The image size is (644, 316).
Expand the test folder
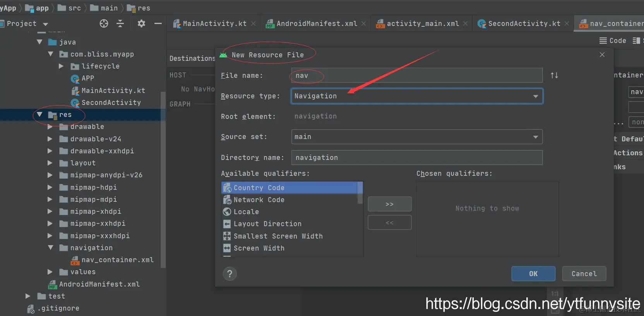click(x=28, y=296)
